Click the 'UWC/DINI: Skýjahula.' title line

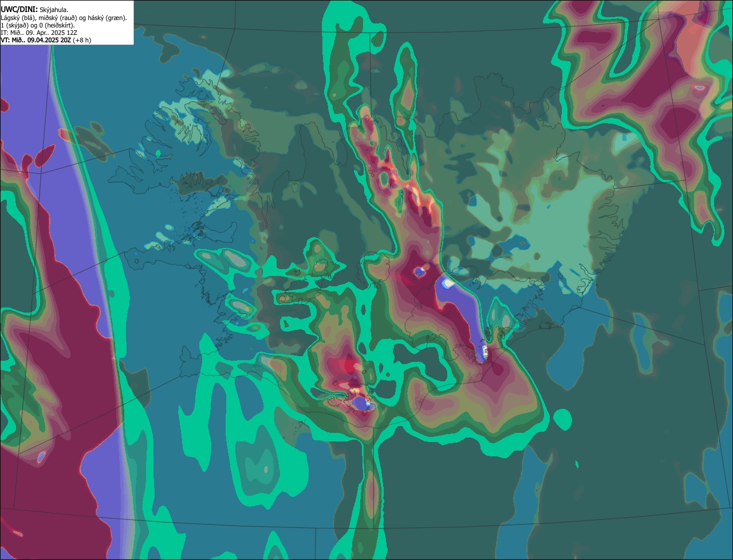34,9
